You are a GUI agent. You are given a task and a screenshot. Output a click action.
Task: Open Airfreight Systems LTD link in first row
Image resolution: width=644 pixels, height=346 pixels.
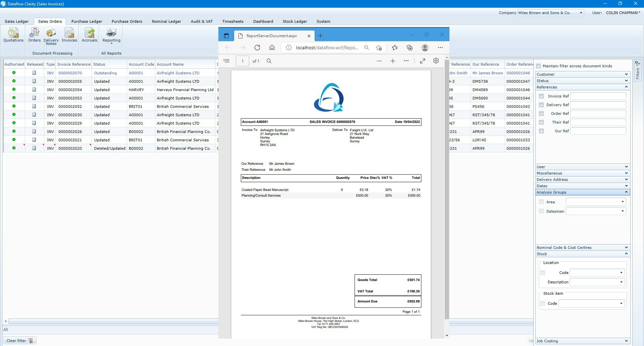click(x=178, y=73)
